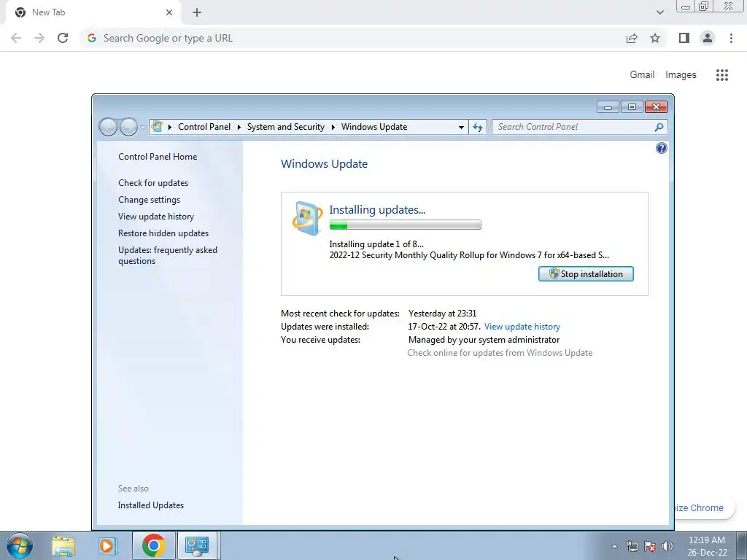This screenshot has width=747, height=560.
Task: Click the taskbar clock and date
Action: 707,546
